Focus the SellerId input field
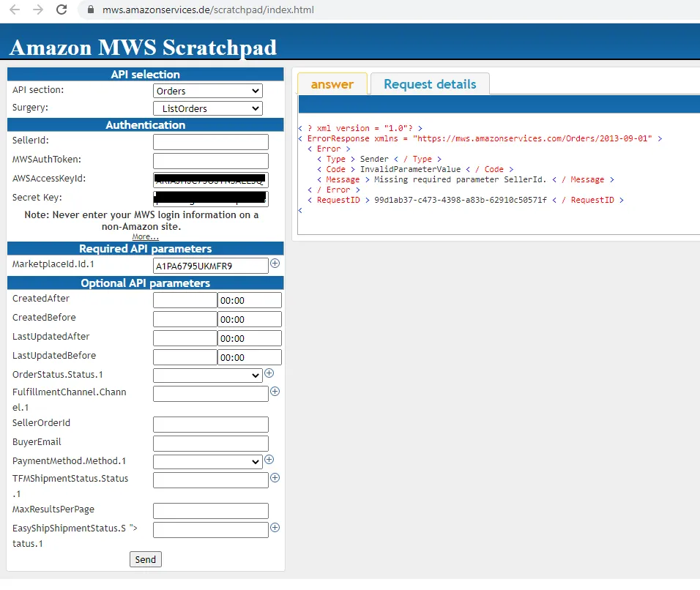Viewport: 700px width, 590px height. click(211, 142)
